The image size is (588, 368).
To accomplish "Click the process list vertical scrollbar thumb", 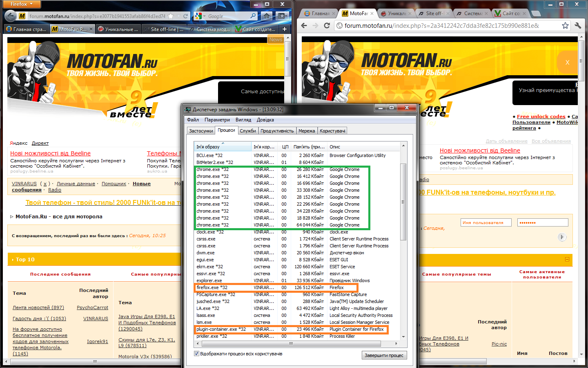I will 403,202.
